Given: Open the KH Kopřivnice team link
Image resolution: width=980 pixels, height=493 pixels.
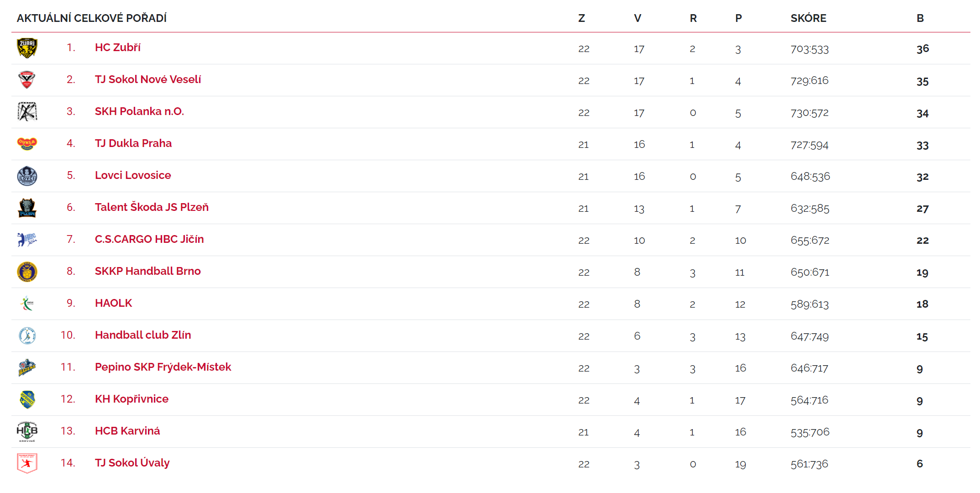Looking at the screenshot, I should [x=132, y=399].
